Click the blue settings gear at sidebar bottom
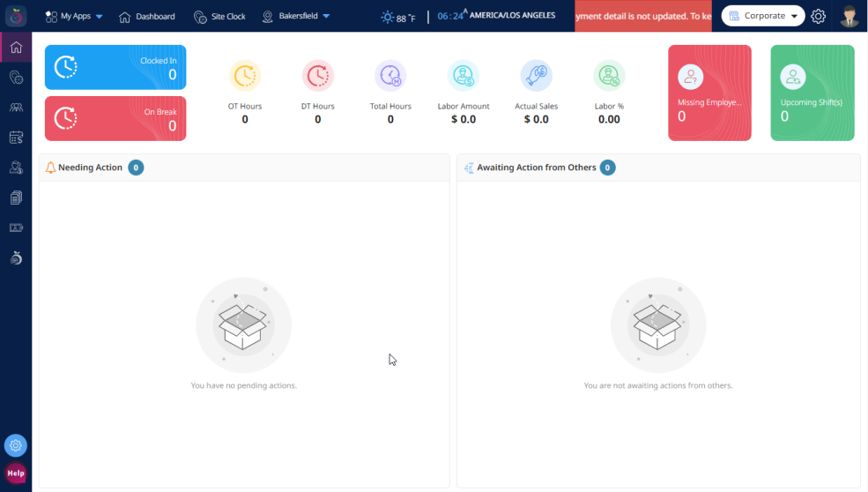868x492 pixels. click(x=16, y=445)
